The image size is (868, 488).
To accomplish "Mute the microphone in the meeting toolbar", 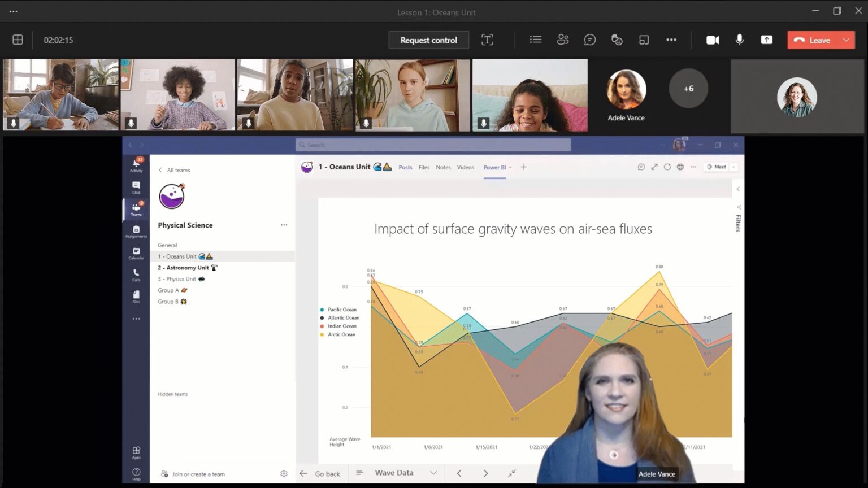I will click(x=739, y=40).
